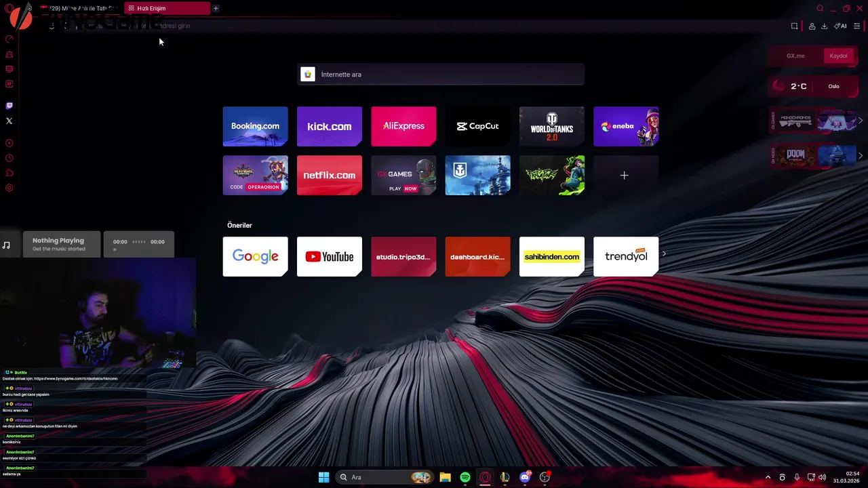Open the player icon in sidebar
The image size is (868, 488).
coord(9,143)
